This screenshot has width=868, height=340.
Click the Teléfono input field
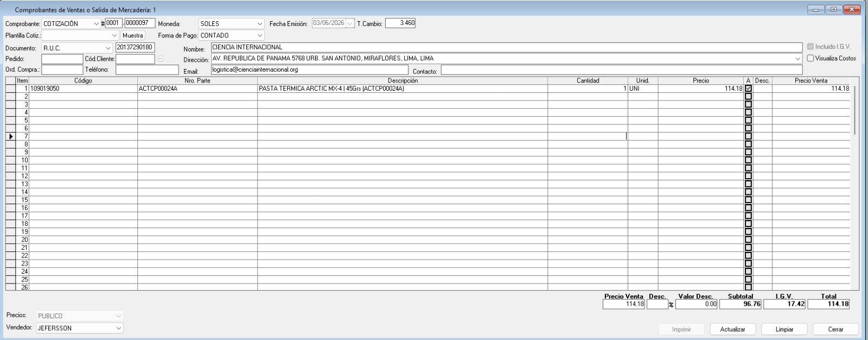click(x=147, y=70)
